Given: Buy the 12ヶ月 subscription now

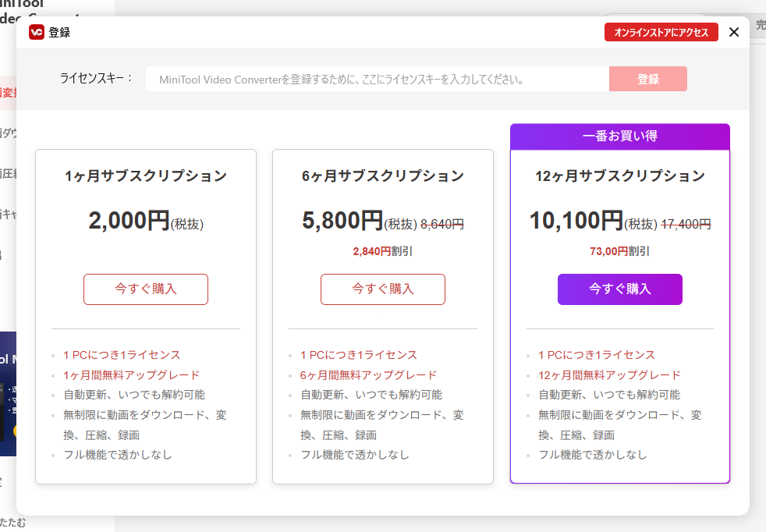Looking at the screenshot, I should [x=620, y=289].
